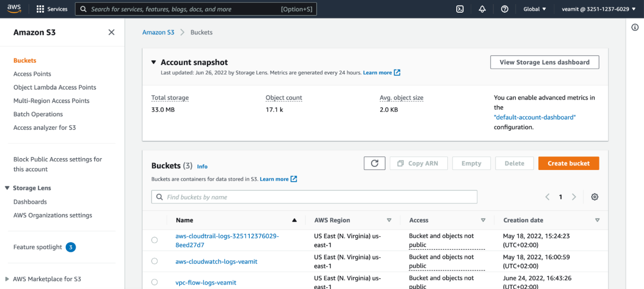Open the AWS CloudShell icon
The width and height of the screenshot is (644, 289).
coord(460,9)
